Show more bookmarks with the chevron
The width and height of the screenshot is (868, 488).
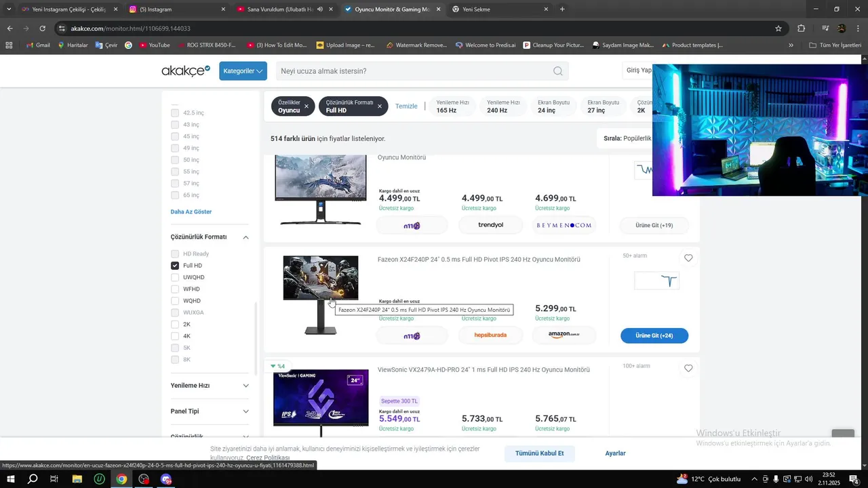(x=791, y=45)
